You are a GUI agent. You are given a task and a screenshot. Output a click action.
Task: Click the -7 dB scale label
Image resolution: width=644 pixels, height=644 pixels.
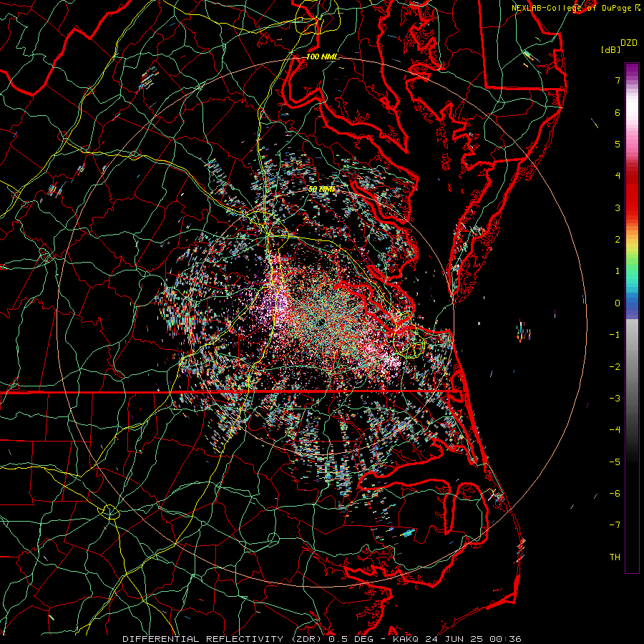coord(615,525)
